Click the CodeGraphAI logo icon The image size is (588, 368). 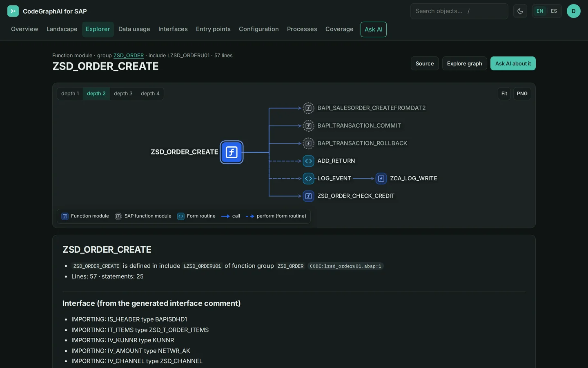coord(13,11)
